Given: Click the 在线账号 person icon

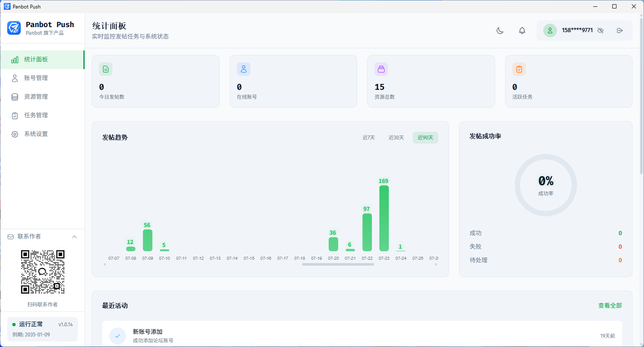Looking at the screenshot, I should point(244,69).
